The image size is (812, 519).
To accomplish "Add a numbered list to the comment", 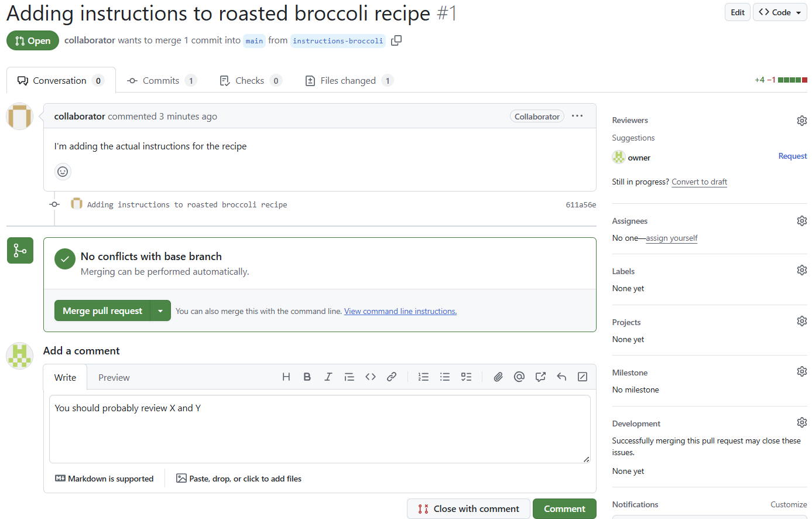I will pyautogui.click(x=423, y=377).
